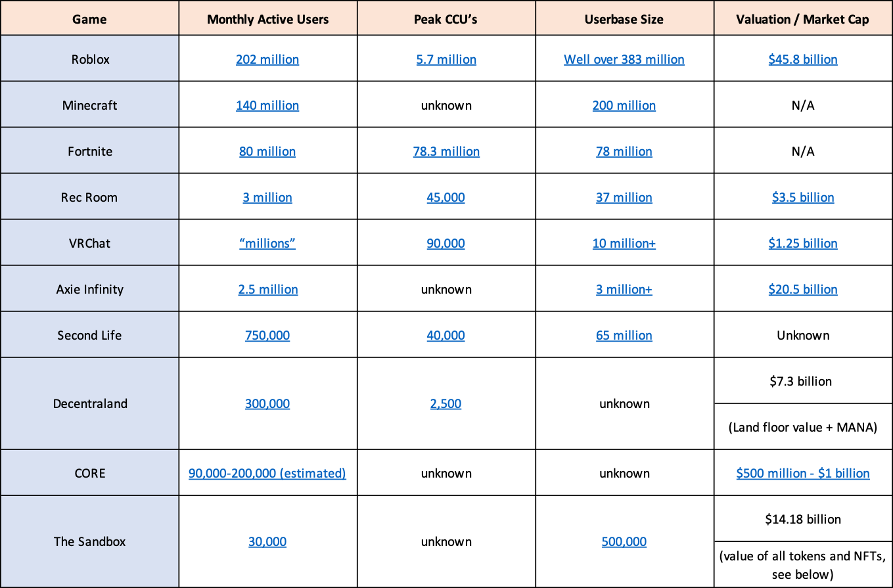Screen dimensions: 893x588
Task: Select the '$14.18 billion' cell
Action: 803,519
